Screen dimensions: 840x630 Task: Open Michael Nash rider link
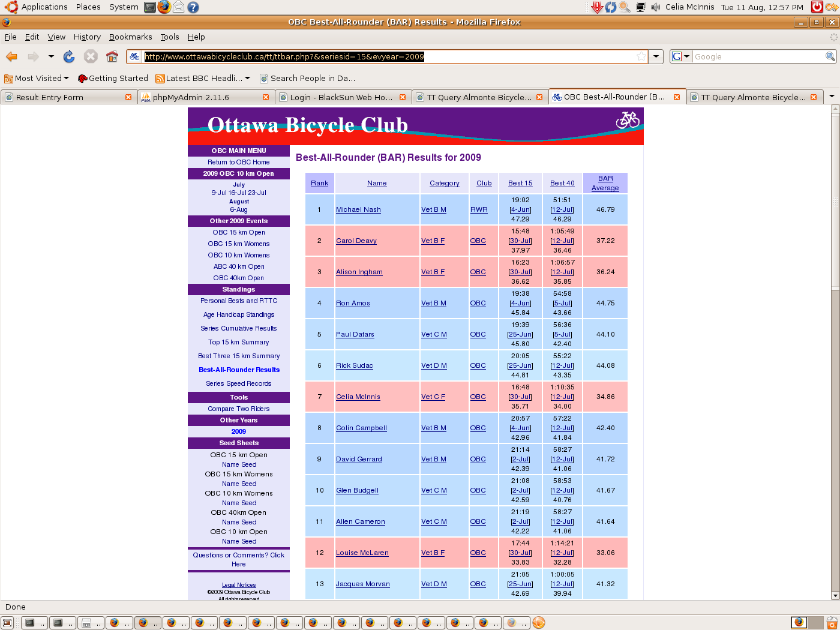(358, 209)
